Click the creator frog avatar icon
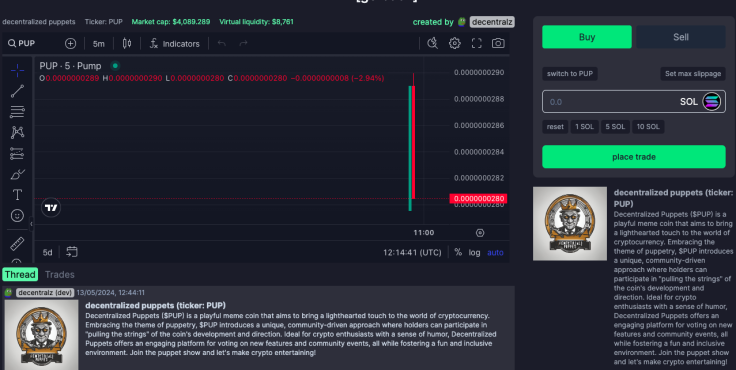 point(462,22)
